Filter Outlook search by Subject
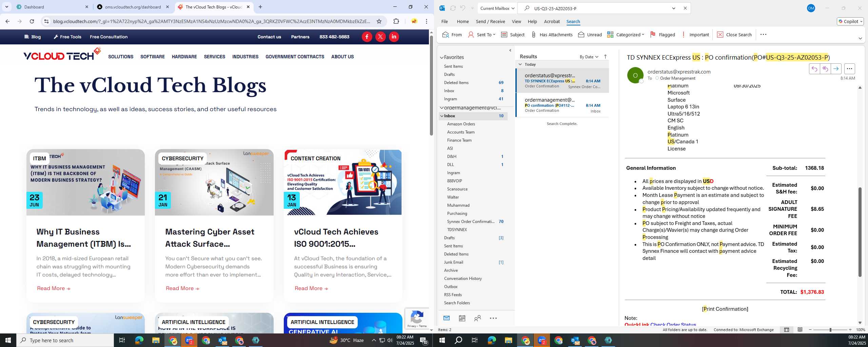The width and height of the screenshot is (868, 347). coord(513,35)
